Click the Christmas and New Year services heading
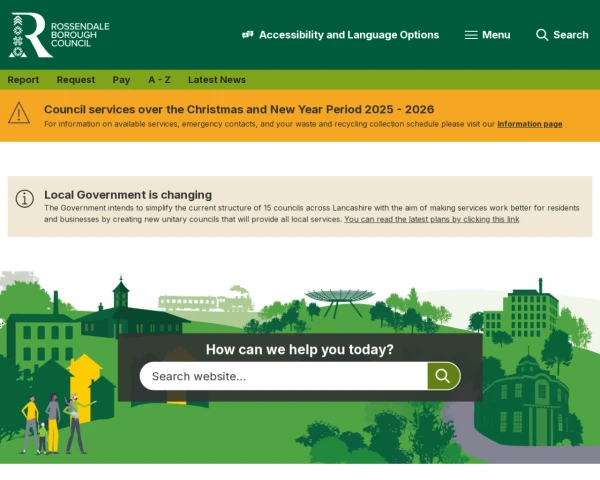The width and height of the screenshot is (600, 480). click(239, 109)
